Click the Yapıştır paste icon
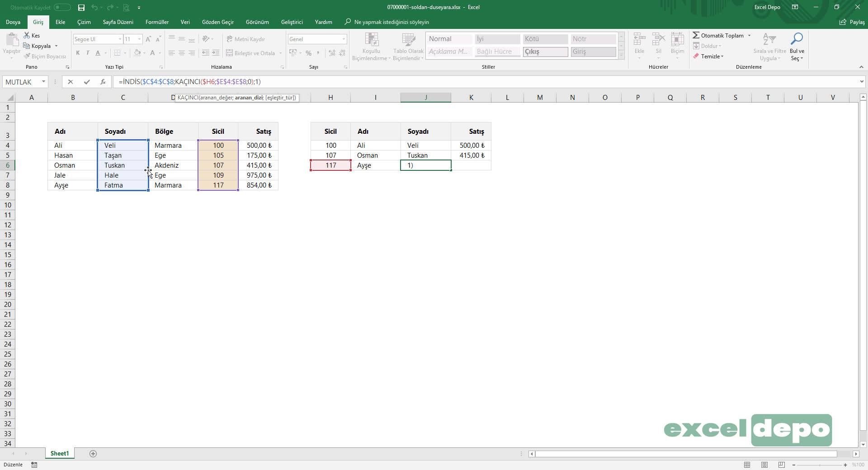The image size is (868, 470). click(x=11, y=41)
